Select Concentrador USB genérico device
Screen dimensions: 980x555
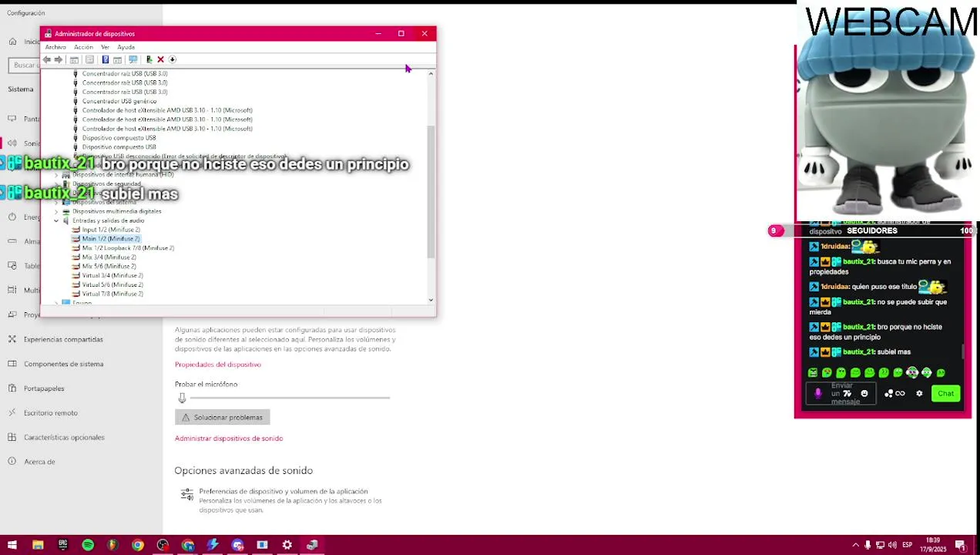[119, 101]
